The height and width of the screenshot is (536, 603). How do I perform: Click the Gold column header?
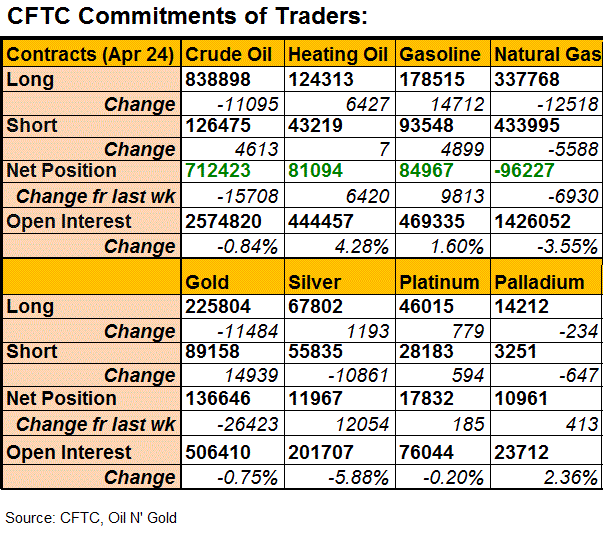(x=207, y=282)
